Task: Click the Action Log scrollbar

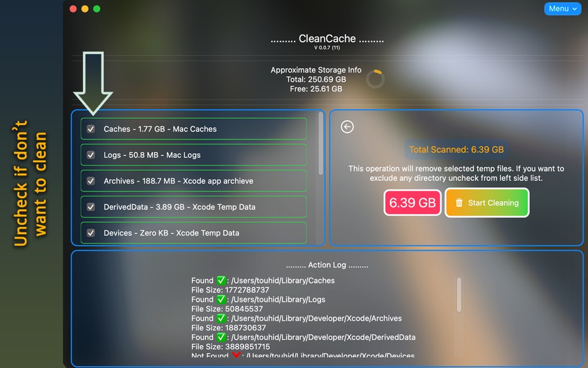Action: point(459,295)
